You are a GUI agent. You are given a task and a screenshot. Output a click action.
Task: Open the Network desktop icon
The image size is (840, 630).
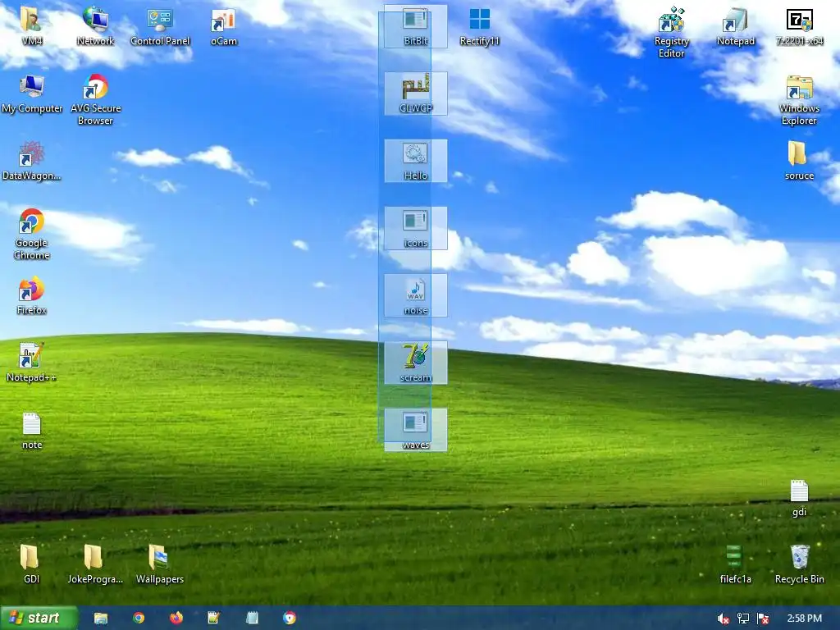[x=95, y=25]
